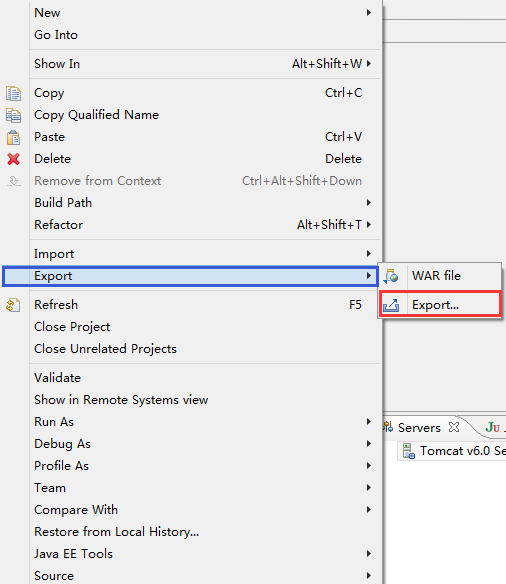Screen dimensions: 506x584
Task: Open the Run As submenu
Action: coord(205,422)
